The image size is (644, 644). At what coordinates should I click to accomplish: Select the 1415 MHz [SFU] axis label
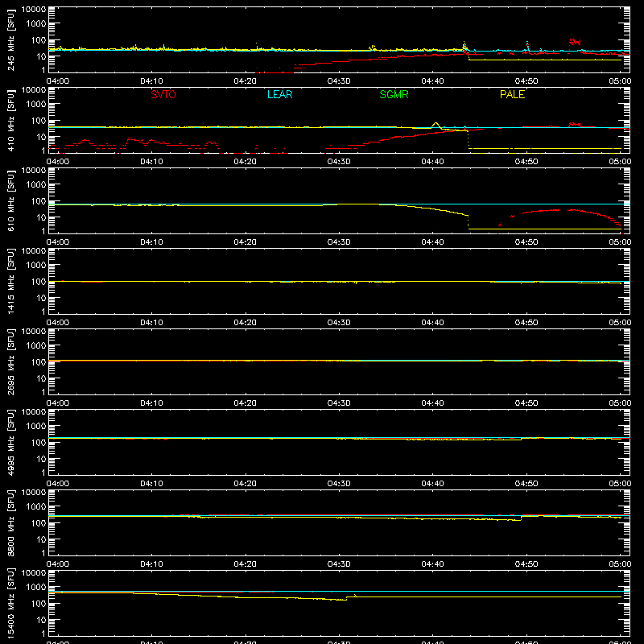10,281
